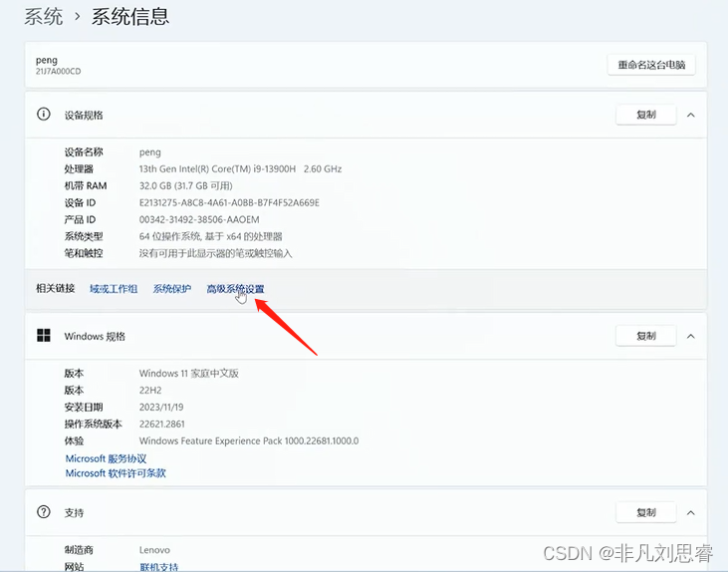This screenshot has width=728, height=572.
Task: Click 64 位操作系统 system type value
Action: click(211, 236)
